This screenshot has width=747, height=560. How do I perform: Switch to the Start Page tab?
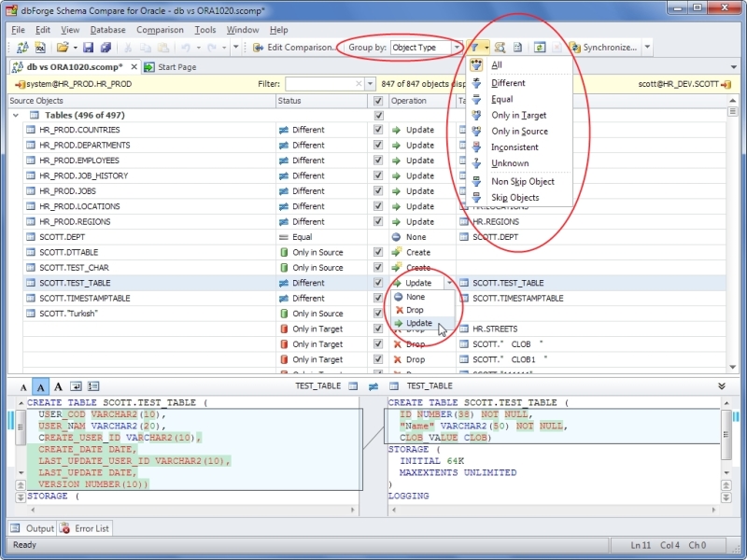tap(170, 67)
